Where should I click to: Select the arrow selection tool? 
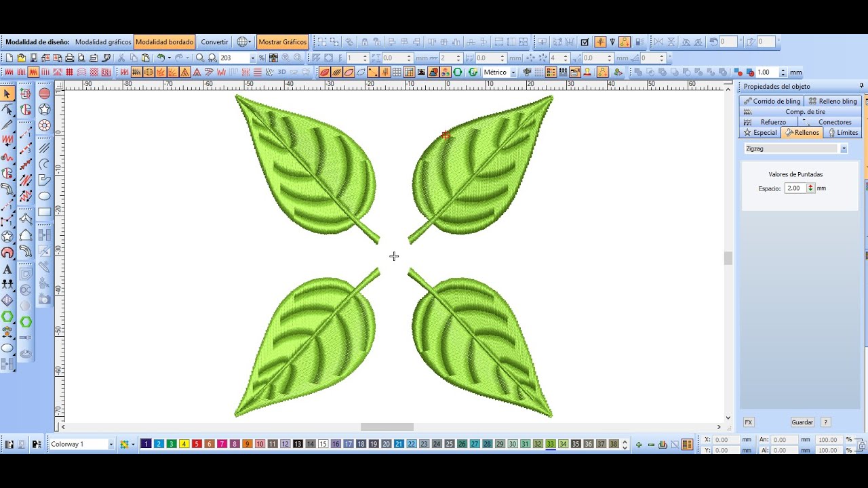(x=7, y=94)
